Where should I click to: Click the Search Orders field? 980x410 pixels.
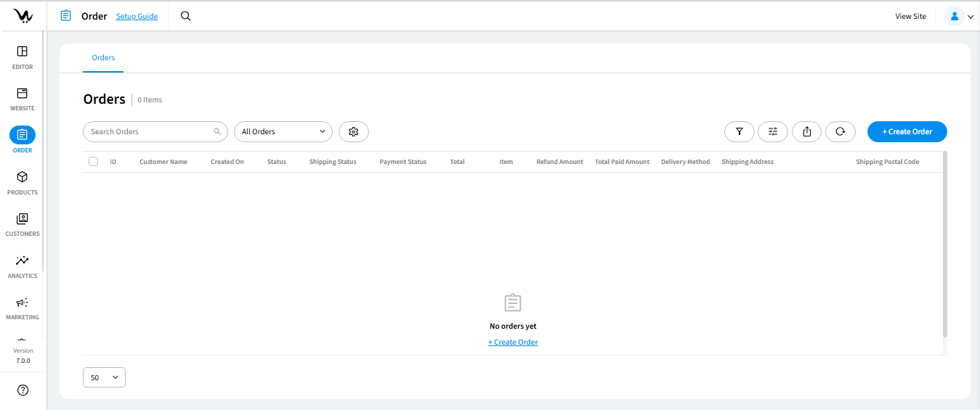tap(150, 131)
